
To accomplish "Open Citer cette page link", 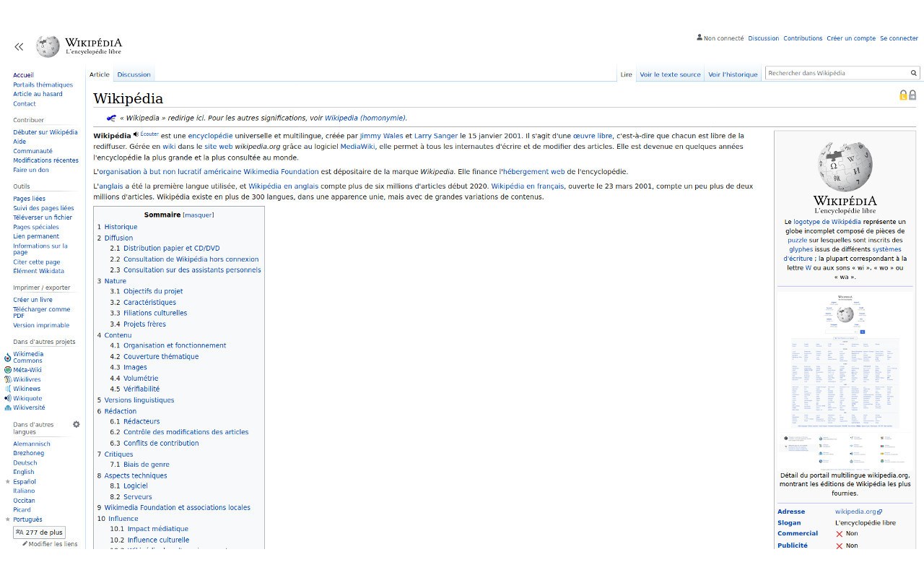I will coord(37,262).
